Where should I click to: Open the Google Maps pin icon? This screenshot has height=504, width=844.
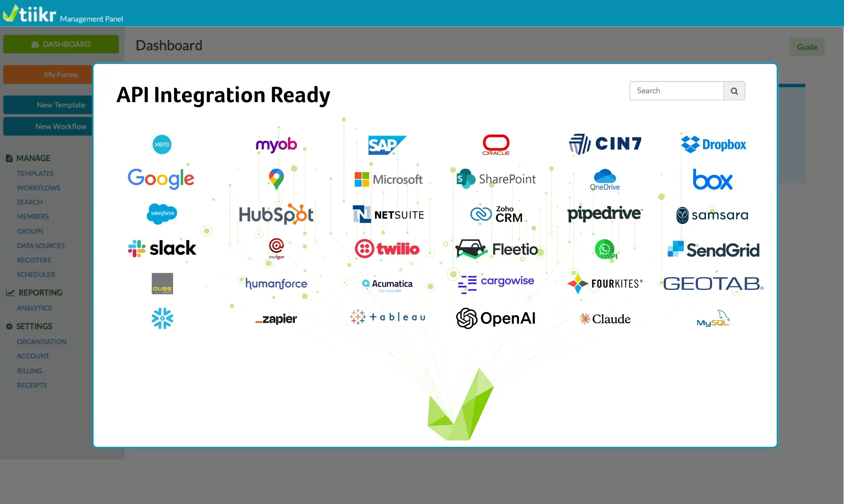pyautogui.click(x=277, y=179)
